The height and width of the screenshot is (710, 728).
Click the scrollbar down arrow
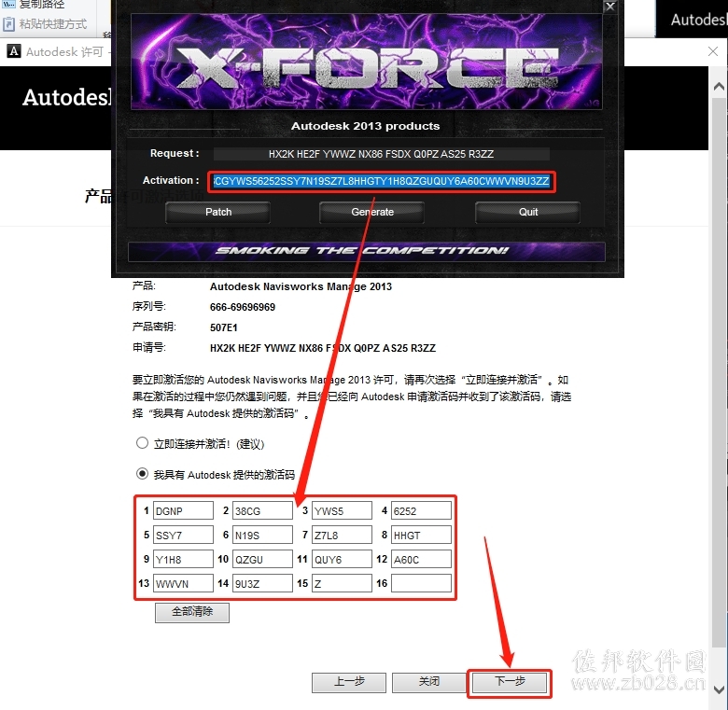coord(719,689)
